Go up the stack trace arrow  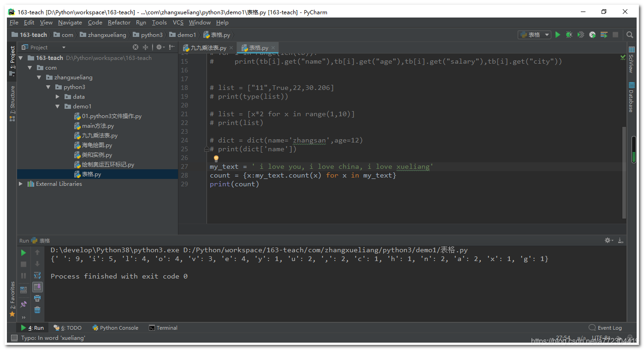pyautogui.click(x=37, y=253)
